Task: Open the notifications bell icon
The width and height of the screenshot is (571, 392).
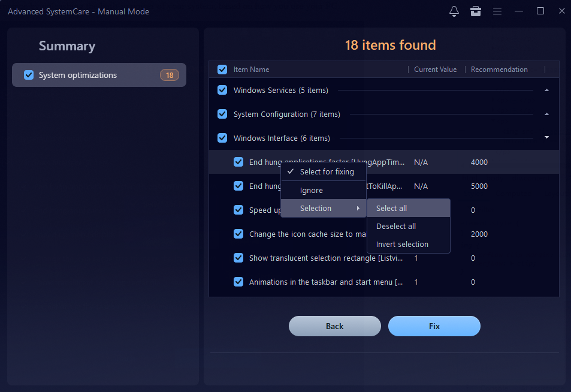Action: (454, 11)
